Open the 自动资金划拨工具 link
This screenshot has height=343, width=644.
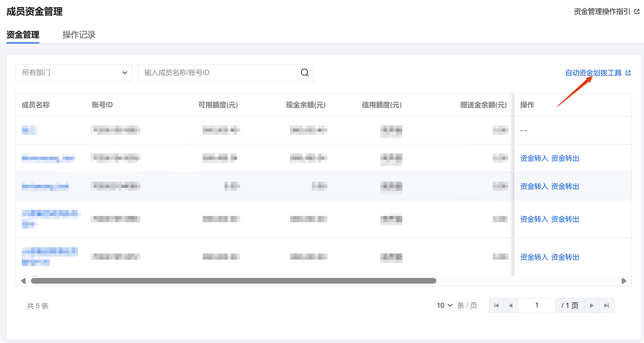pyautogui.click(x=593, y=73)
